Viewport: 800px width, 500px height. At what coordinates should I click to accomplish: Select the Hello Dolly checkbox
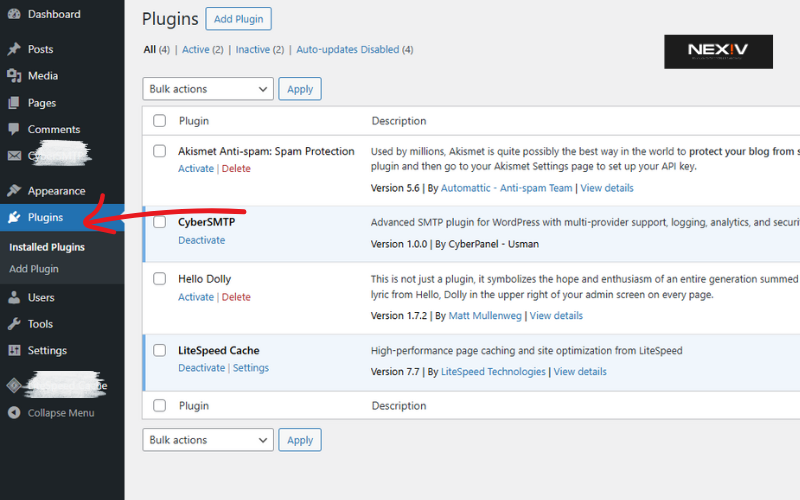pos(160,279)
